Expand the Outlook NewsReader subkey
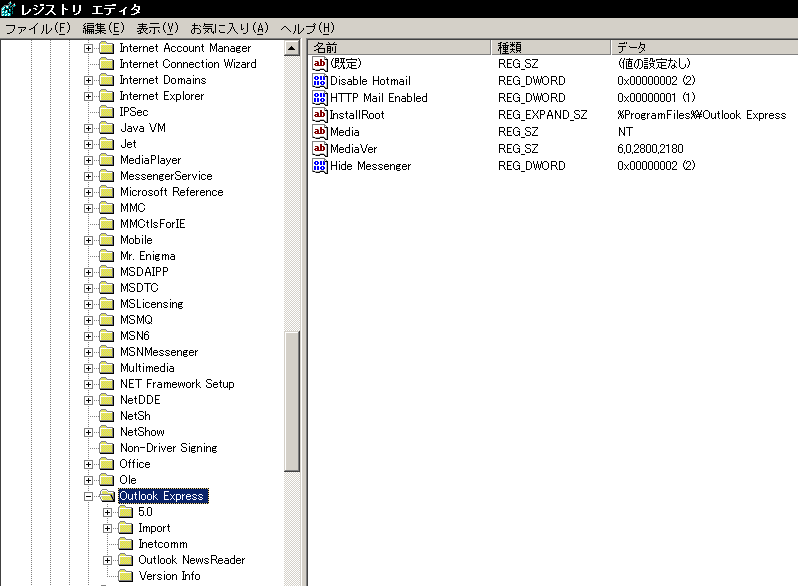Screen dimensions: 798x586 [108, 560]
